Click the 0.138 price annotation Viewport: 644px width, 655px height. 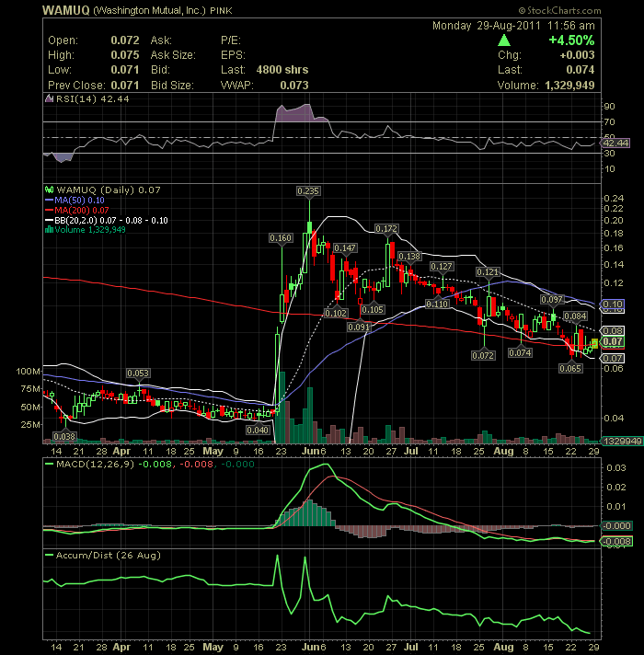[409, 256]
